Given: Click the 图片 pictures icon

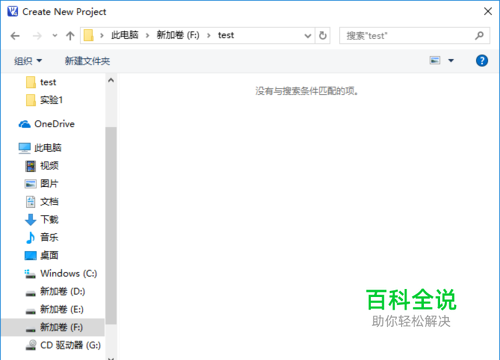Looking at the screenshot, I should pyautogui.click(x=30, y=184).
